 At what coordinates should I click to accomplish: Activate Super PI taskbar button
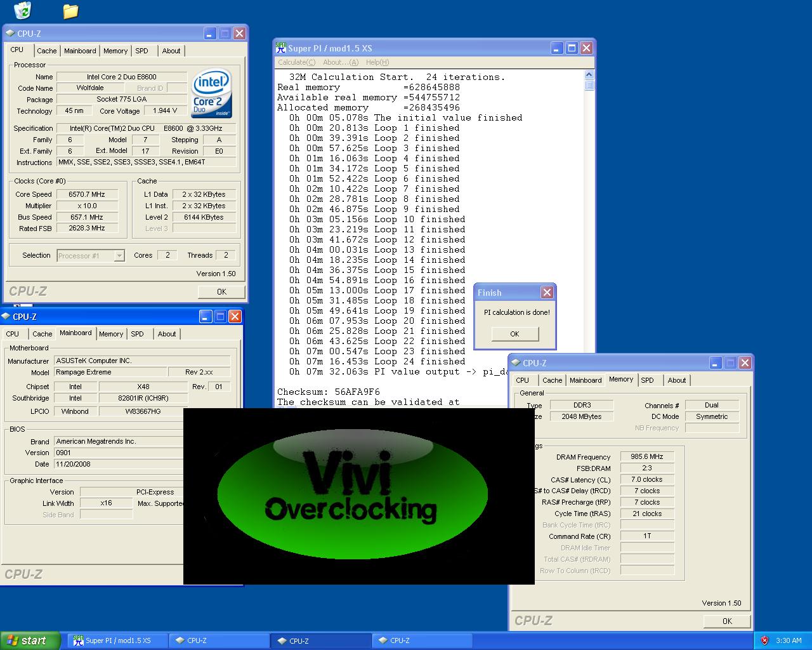click(118, 640)
